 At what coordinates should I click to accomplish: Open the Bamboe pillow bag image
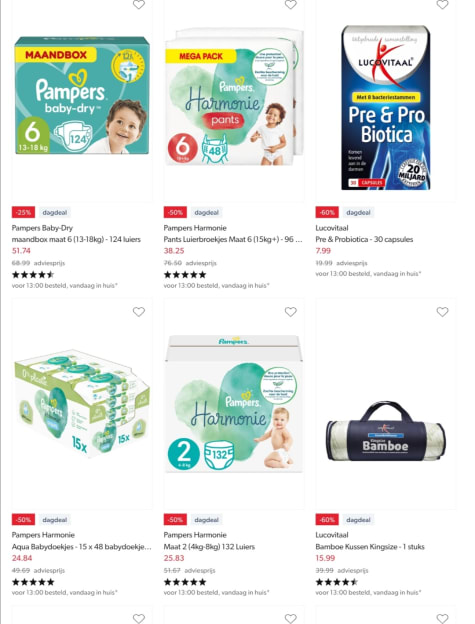pos(386,432)
